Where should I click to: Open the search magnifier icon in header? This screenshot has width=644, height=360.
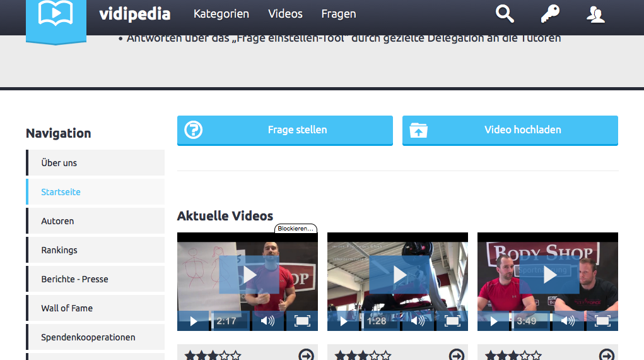pos(505,13)
